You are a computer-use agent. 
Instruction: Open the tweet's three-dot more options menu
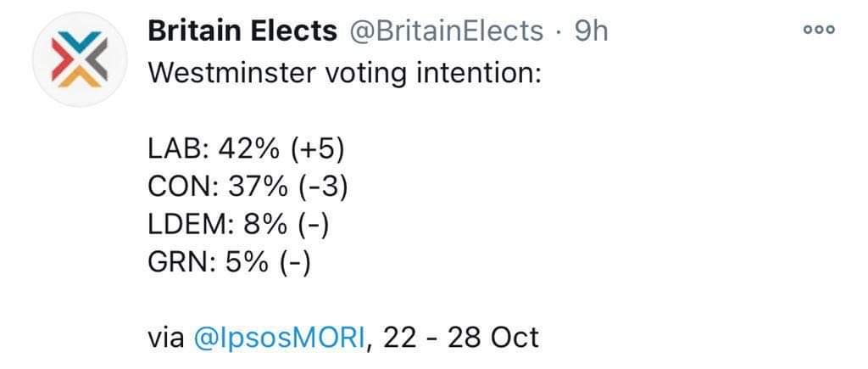click(819, 31)
